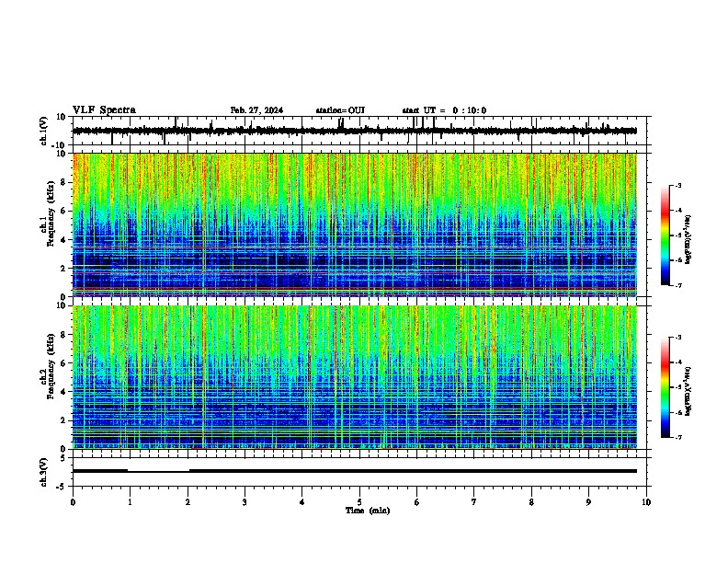Viewport: 728px width, 563px height.
Task: Click the 2 kHz tick on ch.1 spectrogram
Action: (x=63, y=269)
